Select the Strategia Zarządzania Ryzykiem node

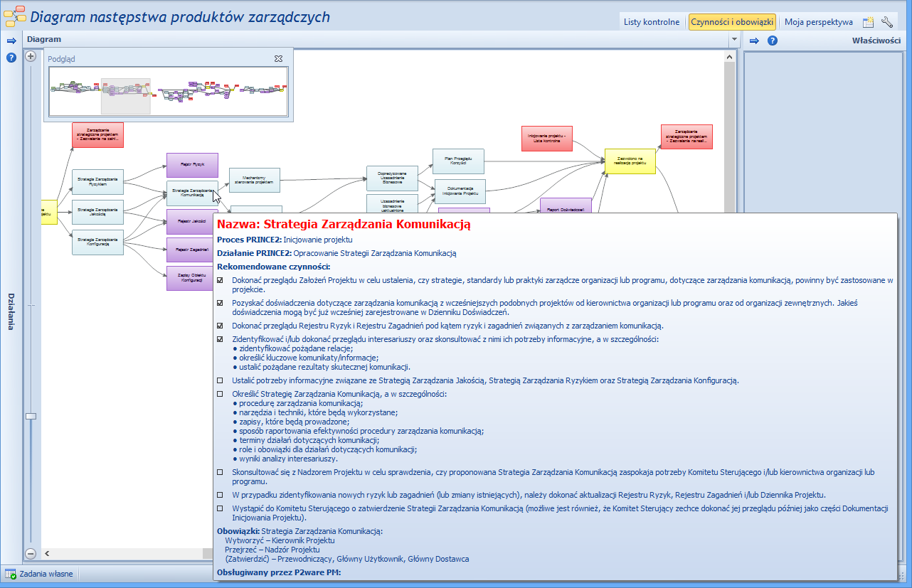click(x=97, y=181)
